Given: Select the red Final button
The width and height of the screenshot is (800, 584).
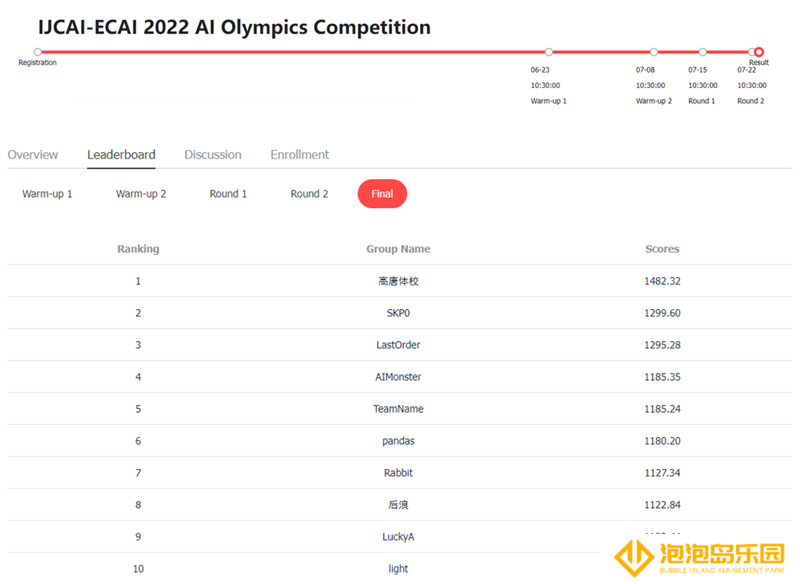Looking at the screenshot, I should [x=382, y=194].
